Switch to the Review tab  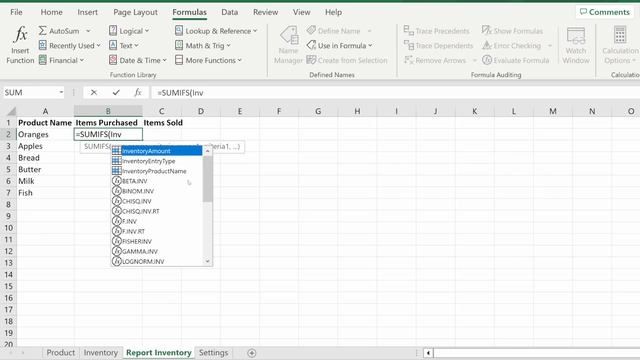(265, 12)
